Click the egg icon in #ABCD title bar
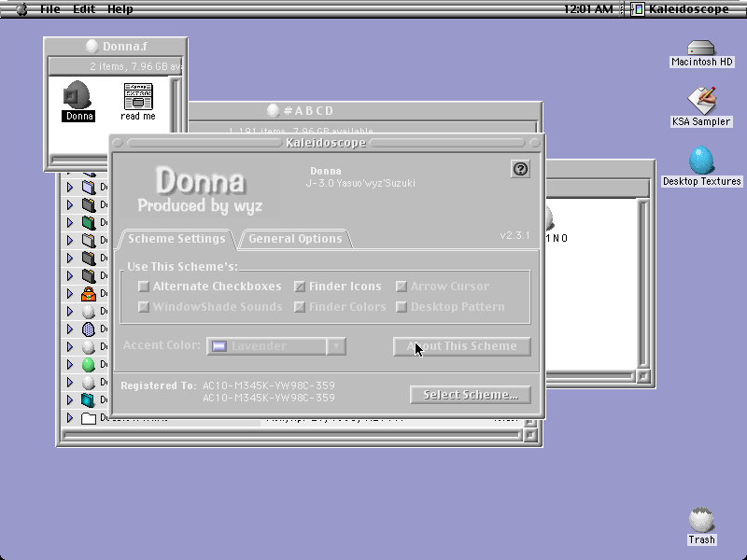Viewport: 747px width, 560px height. coord(273,110)
